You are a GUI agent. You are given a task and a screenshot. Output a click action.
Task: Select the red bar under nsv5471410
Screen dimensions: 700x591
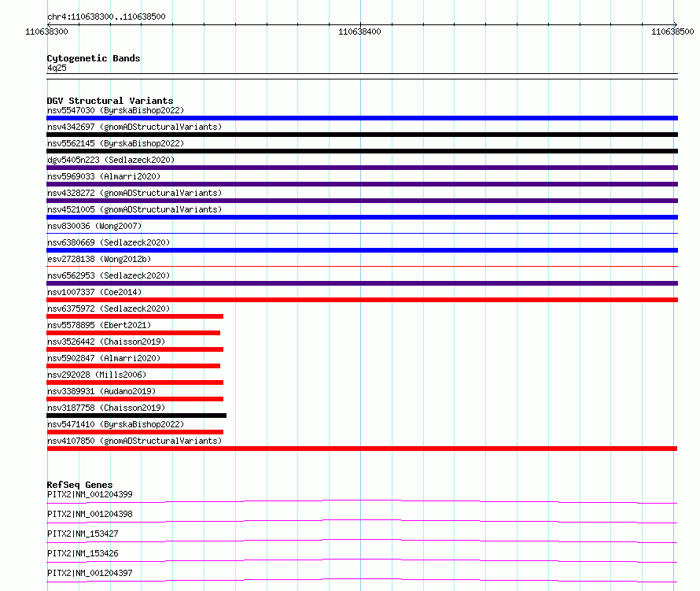tap(134, 432)
